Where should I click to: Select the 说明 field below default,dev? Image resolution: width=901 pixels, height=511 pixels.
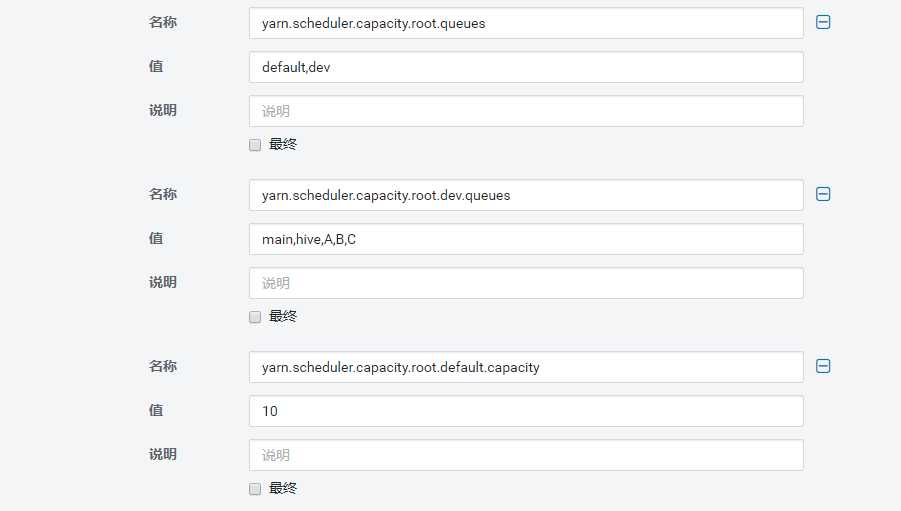(x=526, y=111)
